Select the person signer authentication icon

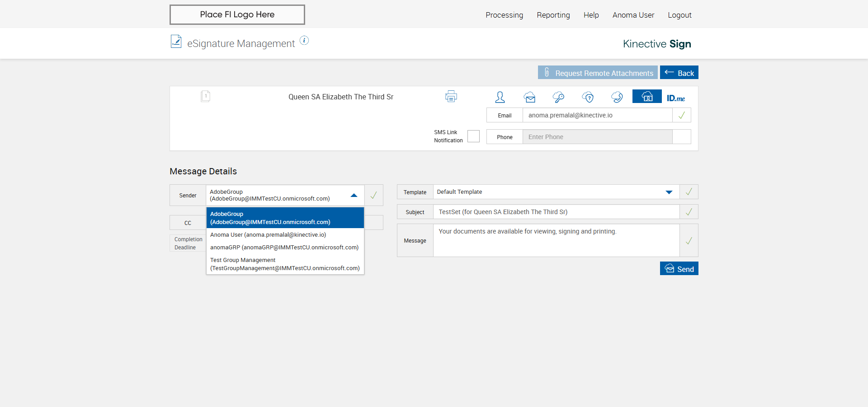[500, 97]
